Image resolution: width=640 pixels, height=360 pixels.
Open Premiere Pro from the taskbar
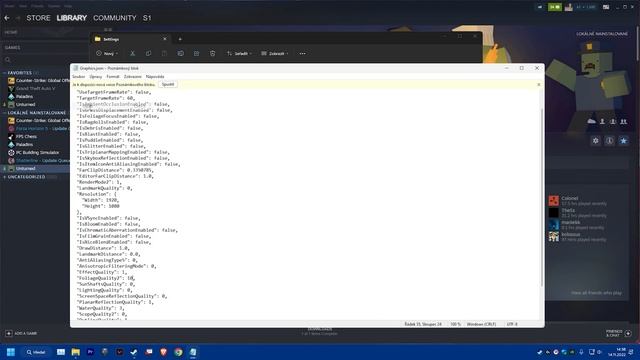90,352
